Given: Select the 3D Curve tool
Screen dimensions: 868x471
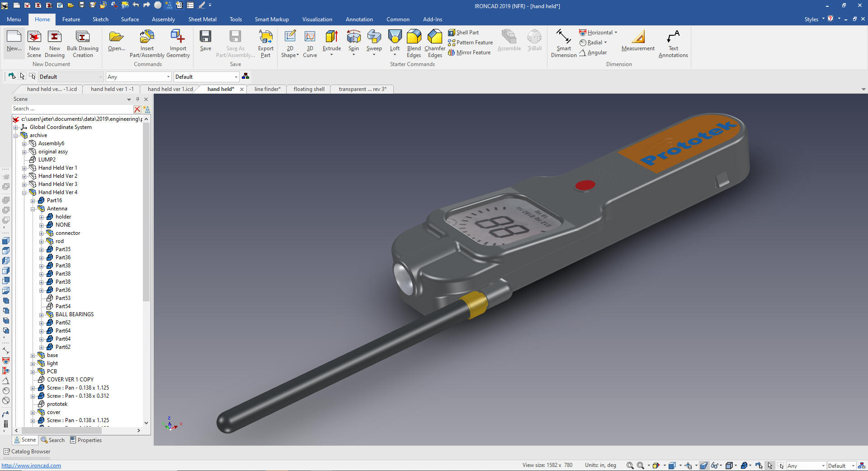Looking at the screenshot, I should tap(310, 44).
